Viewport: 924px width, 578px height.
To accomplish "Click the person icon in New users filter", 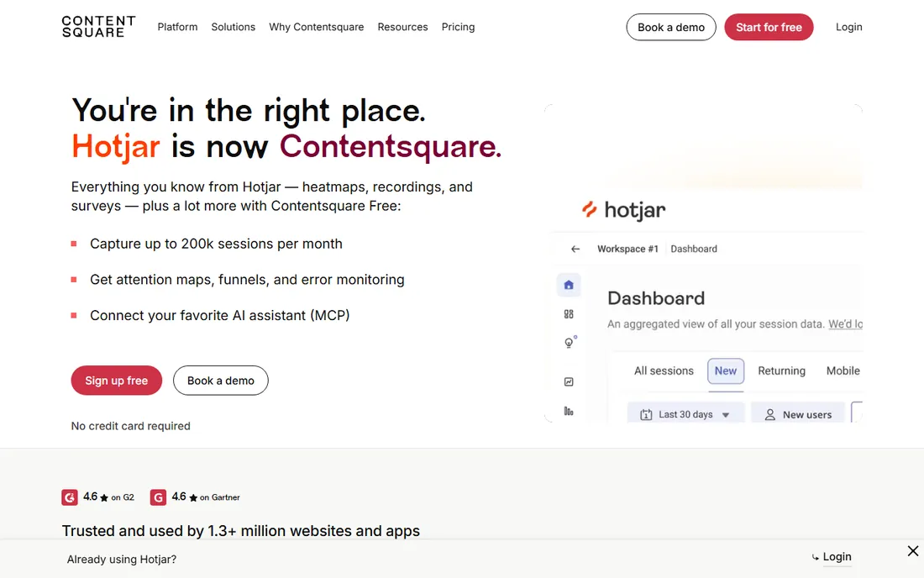I will (x=769, y=415).
